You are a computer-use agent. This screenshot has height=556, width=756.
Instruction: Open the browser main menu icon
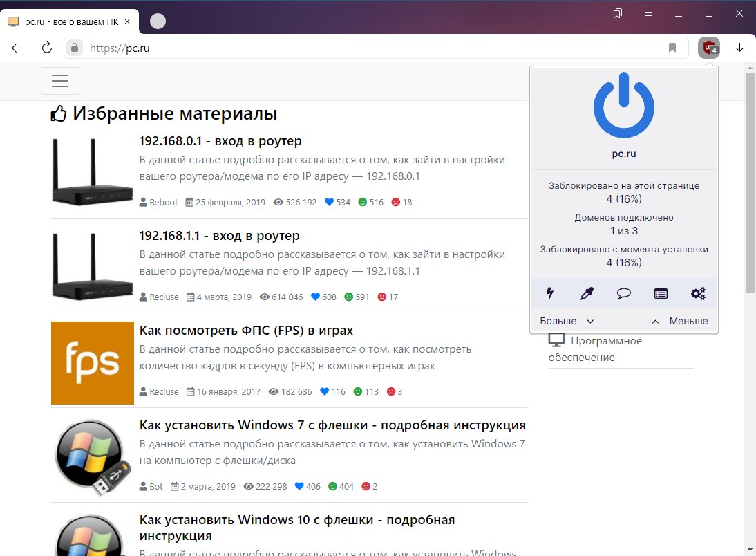648,13
